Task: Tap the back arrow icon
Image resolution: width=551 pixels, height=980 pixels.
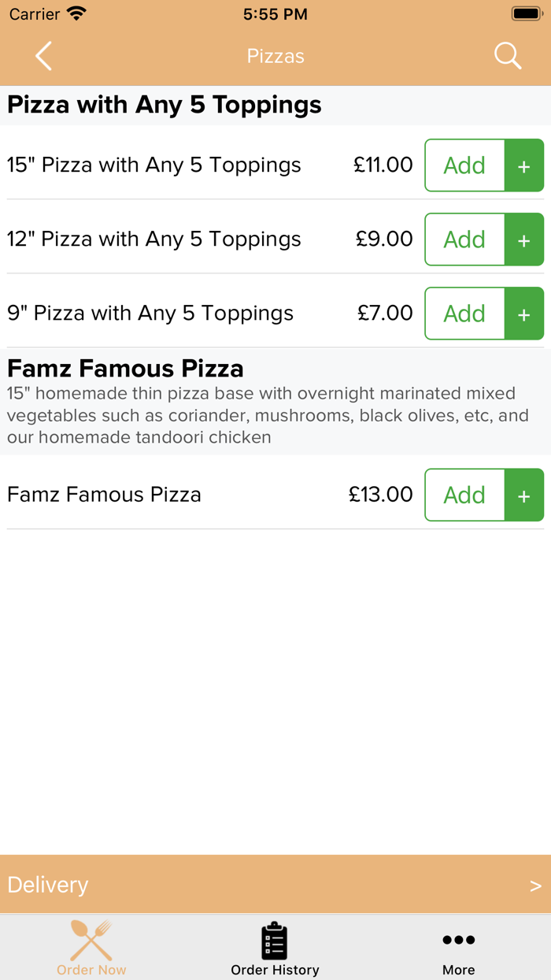Action: click(x=44, y=56)
